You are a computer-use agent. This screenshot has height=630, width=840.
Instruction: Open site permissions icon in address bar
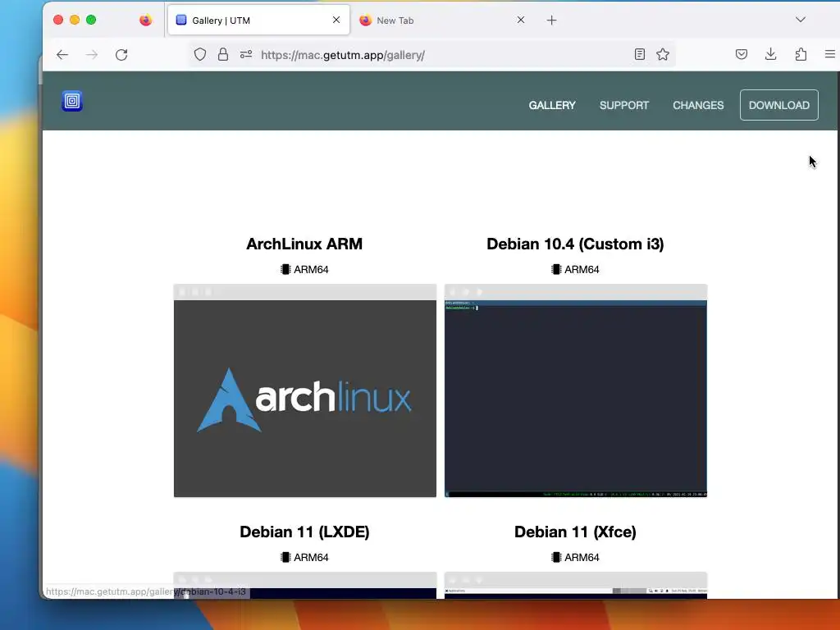pyautogui.click(x=246, y=55)
